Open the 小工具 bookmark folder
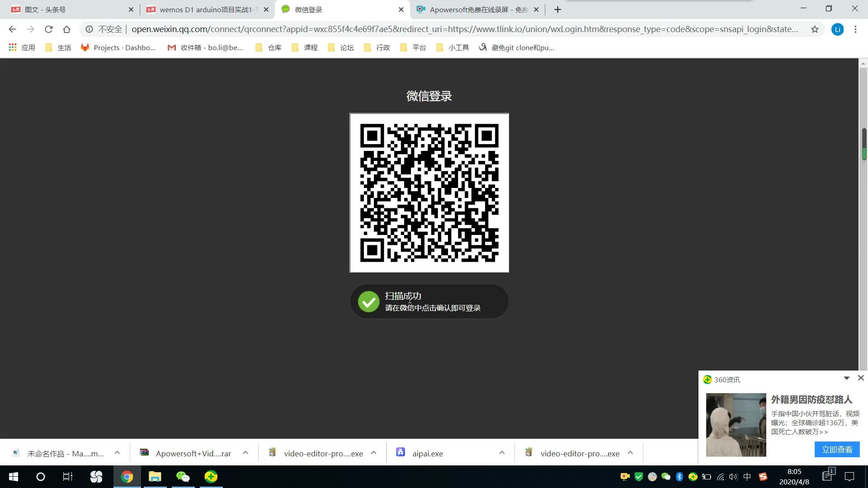The height and width of the screenshot is (488, 868). coord(453,47)
